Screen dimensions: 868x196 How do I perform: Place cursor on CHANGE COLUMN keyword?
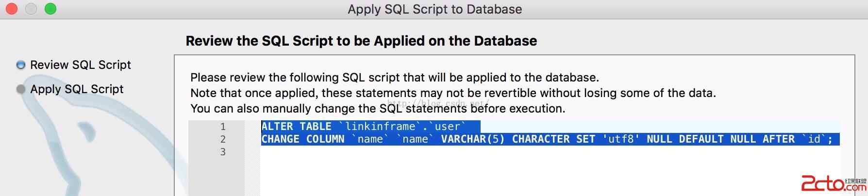tap(303, 139)
